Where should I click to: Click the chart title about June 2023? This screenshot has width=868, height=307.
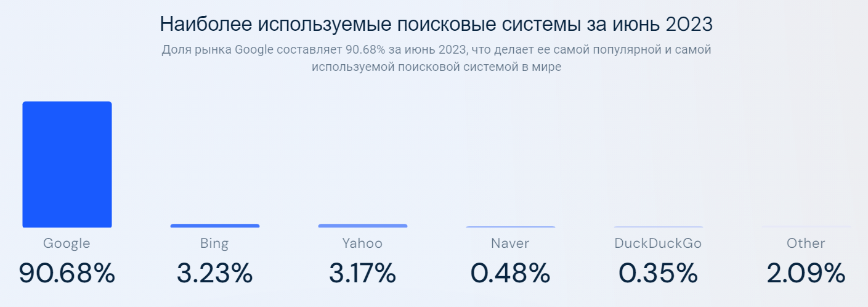click(x=436, y=24)
